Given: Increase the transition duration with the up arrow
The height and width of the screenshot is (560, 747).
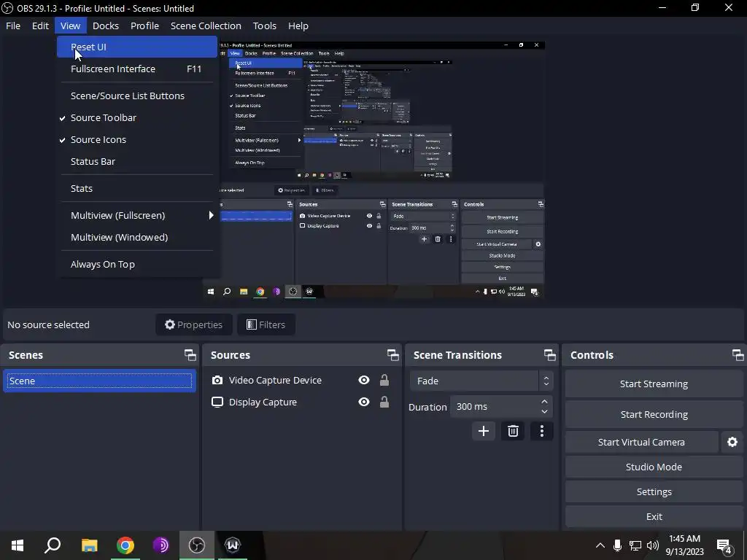Looking at the screenshot, I should coord(544,402).
